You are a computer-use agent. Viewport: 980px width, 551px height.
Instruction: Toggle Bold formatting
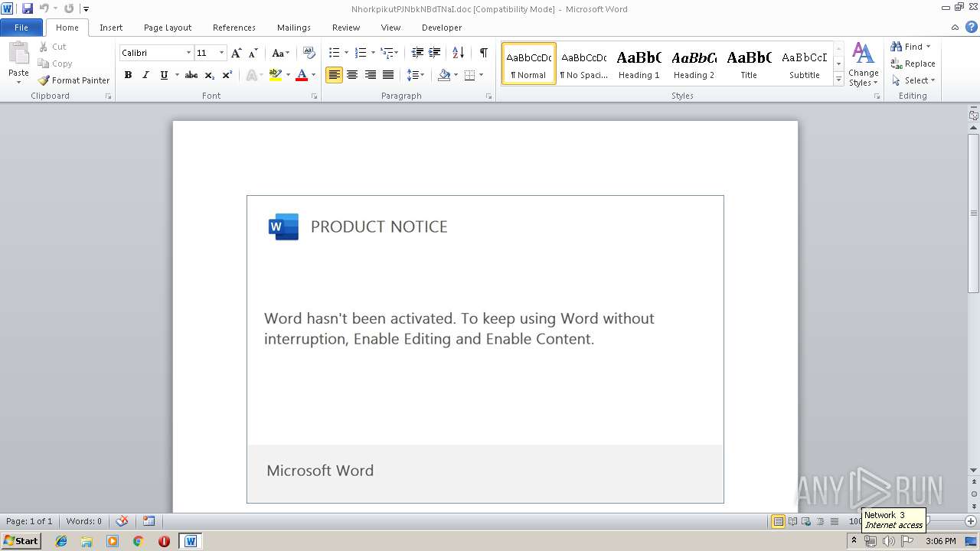click(x=128, y=75)
